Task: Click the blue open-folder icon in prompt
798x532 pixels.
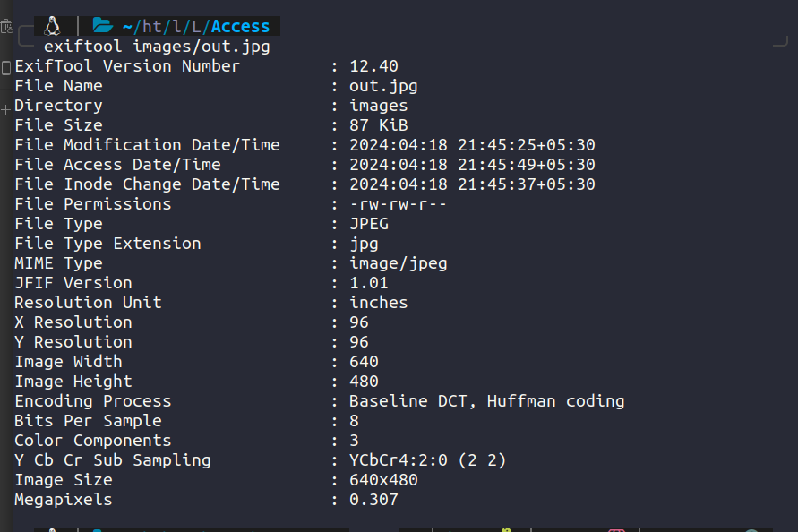Action: click(x=102, y=25)
